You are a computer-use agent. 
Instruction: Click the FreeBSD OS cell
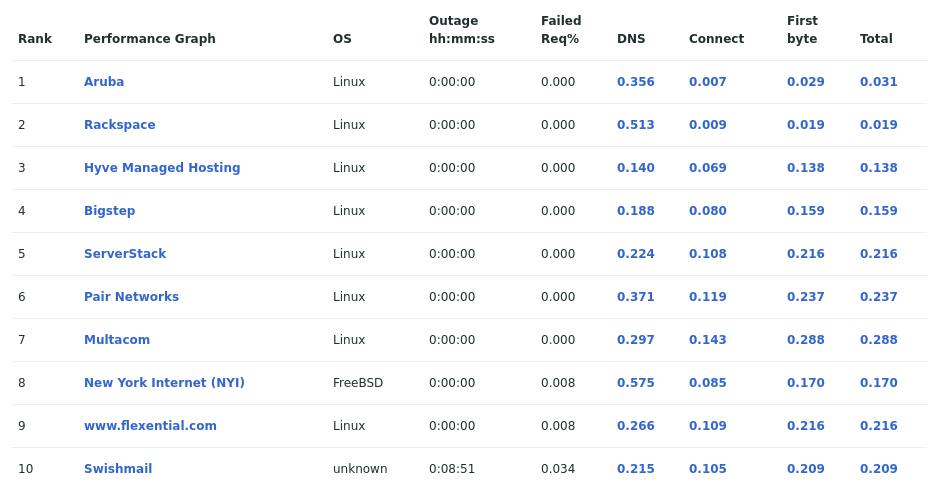click(358, 383)
